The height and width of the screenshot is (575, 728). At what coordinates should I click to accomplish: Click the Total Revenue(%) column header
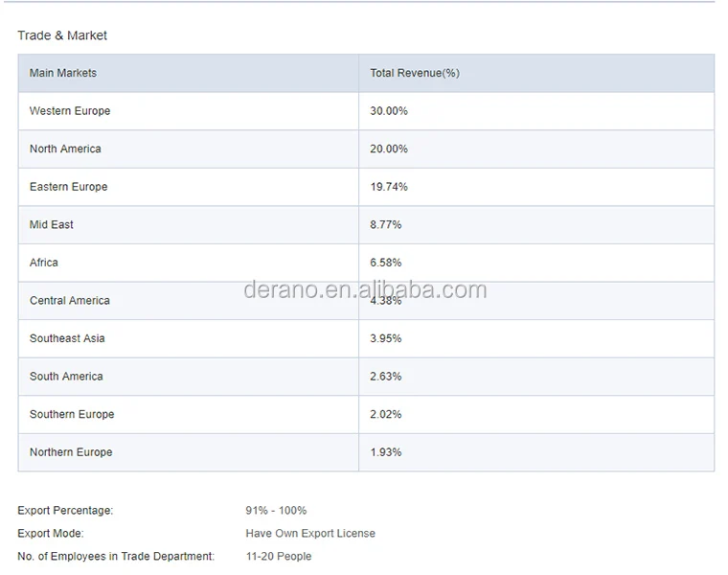[x=415, y=73]
